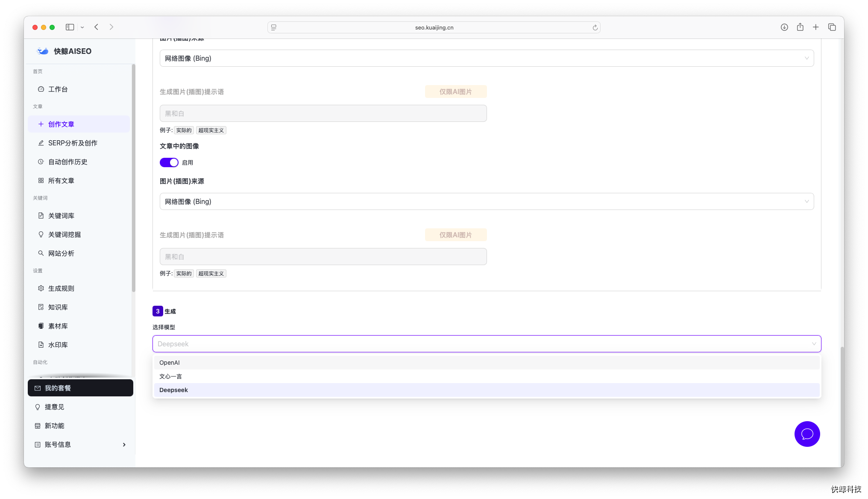Viewport: 868px width, 499px height.
Task: Click the upper 仅限AI图片 badge
Action: (455, 92)
